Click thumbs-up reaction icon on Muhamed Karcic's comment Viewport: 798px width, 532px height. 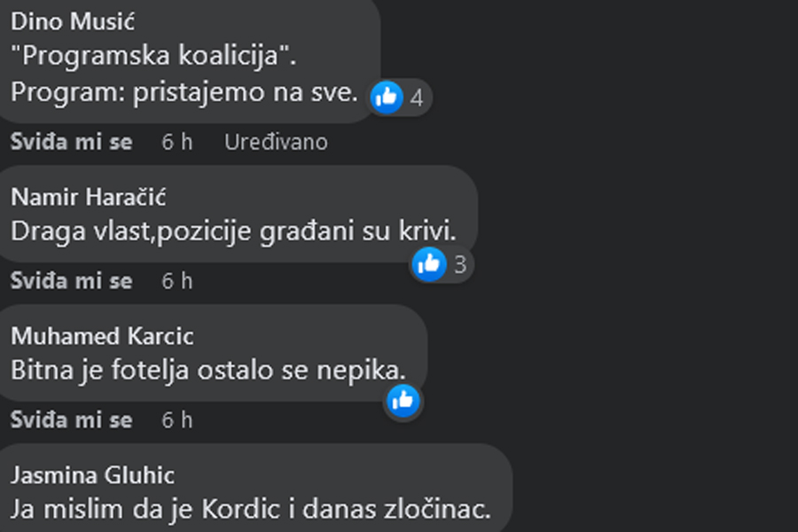tap(403, 401)
